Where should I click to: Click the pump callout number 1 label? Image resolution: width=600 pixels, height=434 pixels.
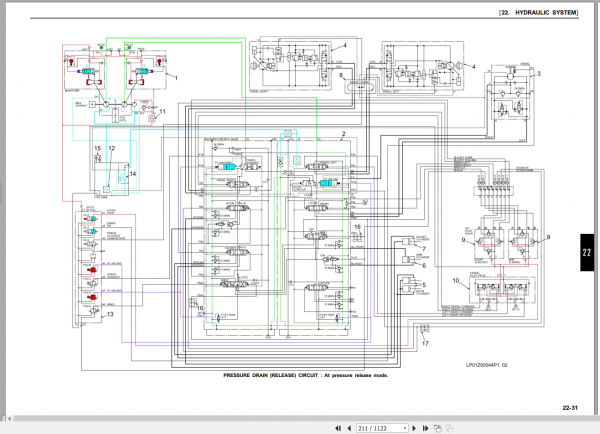[176, 78]
